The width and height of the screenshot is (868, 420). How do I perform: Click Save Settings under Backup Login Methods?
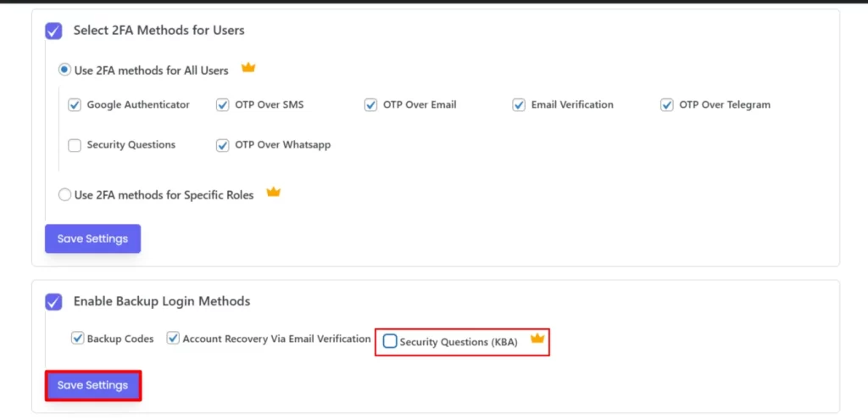(92, 385)
